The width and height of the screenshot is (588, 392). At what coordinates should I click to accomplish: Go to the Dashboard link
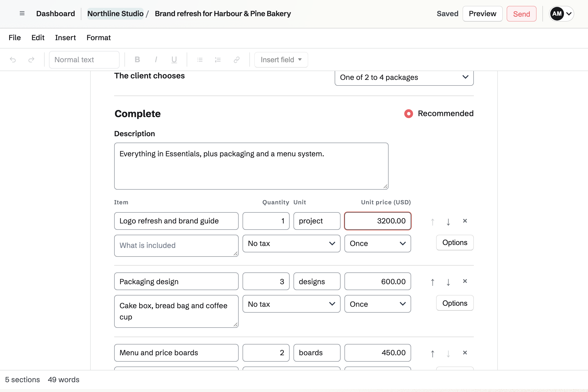point(56,14)
